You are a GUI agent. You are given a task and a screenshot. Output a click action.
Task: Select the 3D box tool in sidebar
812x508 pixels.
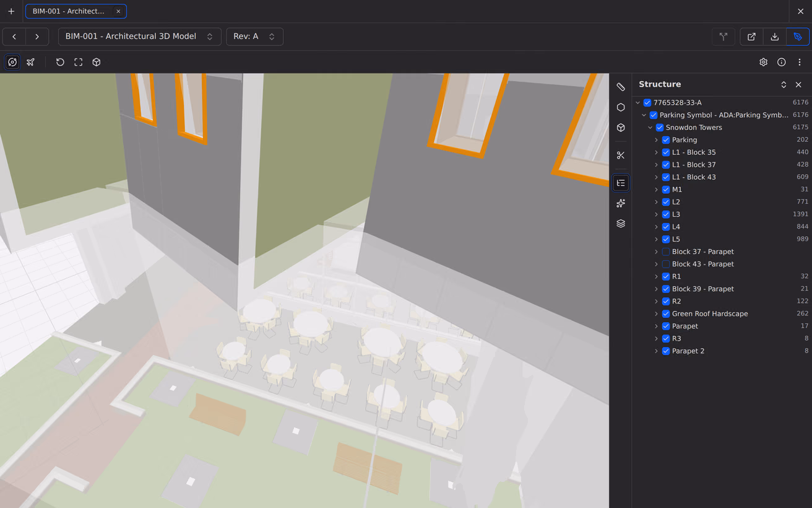click(x=621, y=128)
